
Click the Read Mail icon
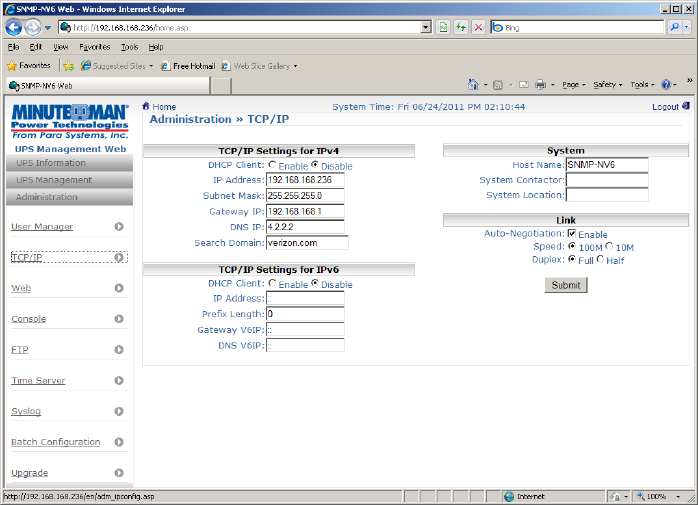pos(524,85)
